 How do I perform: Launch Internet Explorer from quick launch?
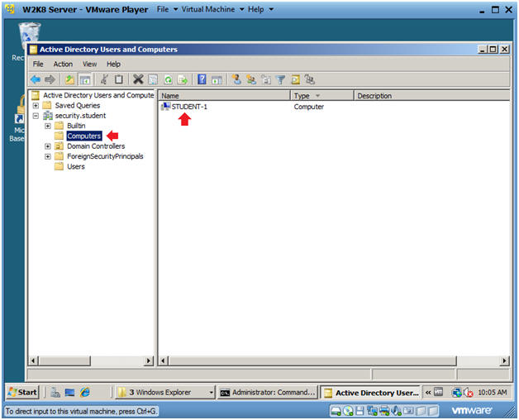click(85, 393)
